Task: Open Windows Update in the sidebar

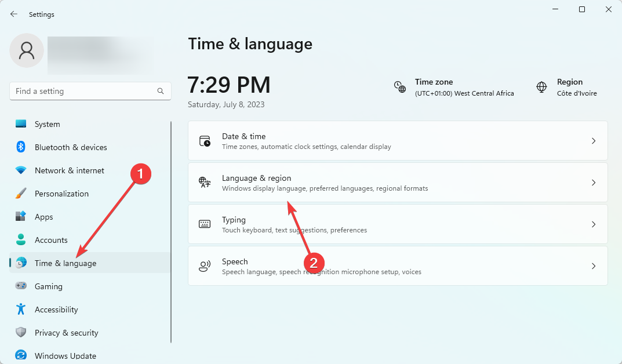Action: click(90, 356)
